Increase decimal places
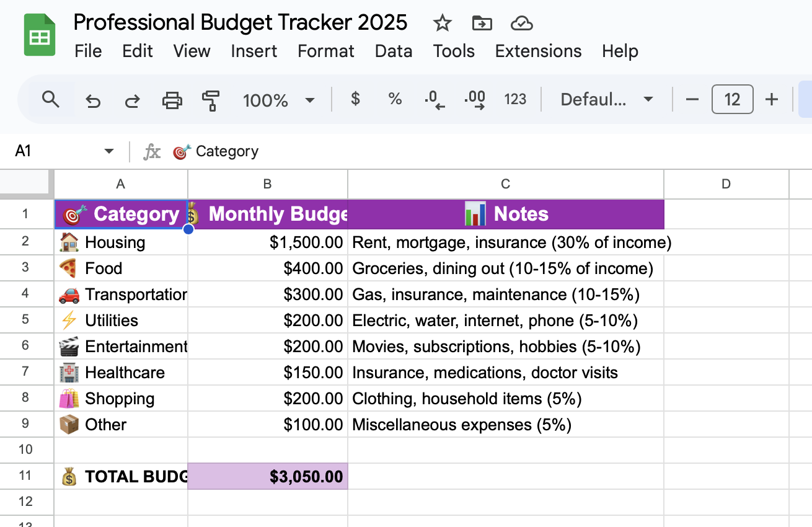 pos(475,99)
